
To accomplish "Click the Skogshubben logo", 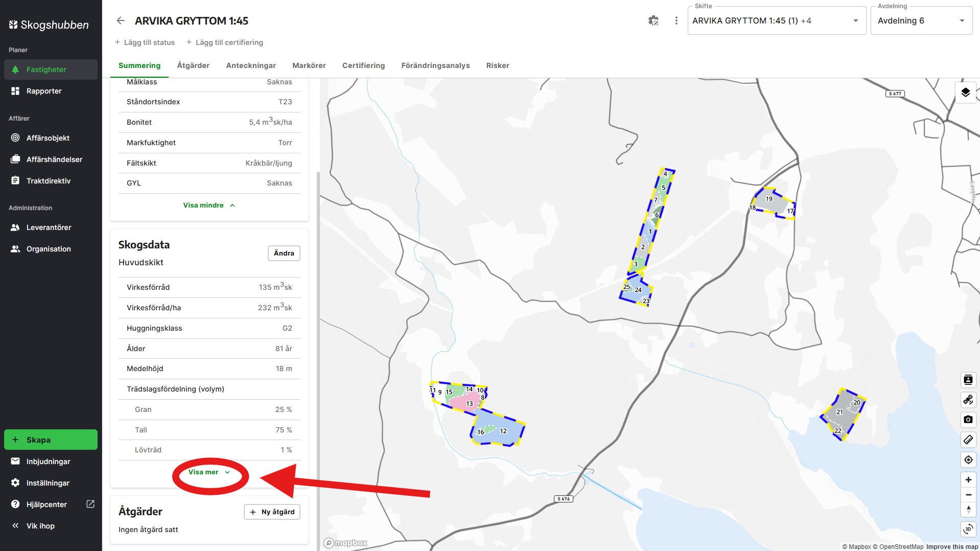I will (49, 25).
